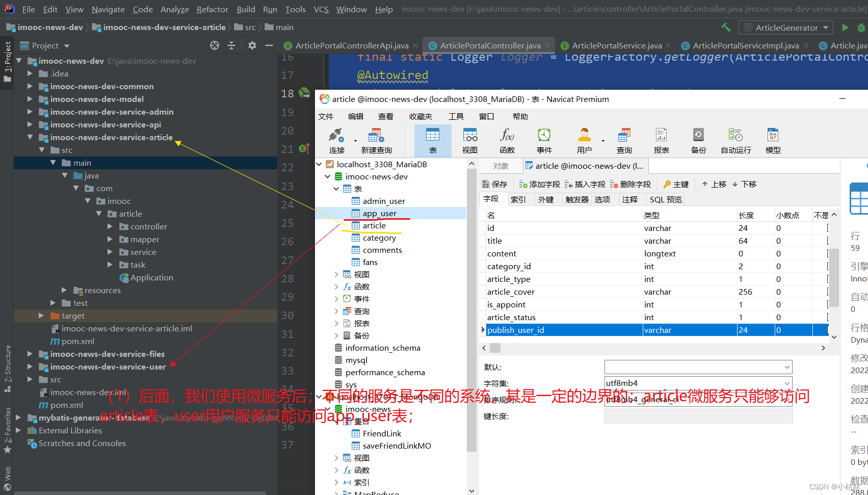Select the comments table

[x=382, y=250]
